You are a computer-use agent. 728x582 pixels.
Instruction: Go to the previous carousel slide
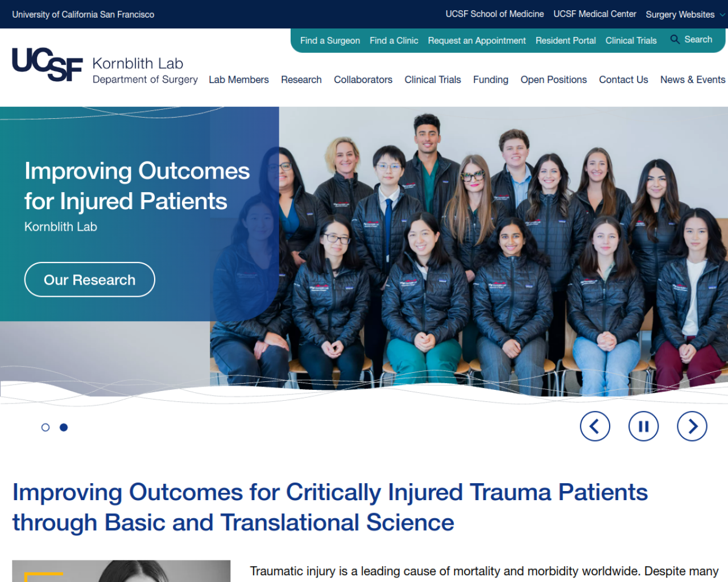point(595,426)
